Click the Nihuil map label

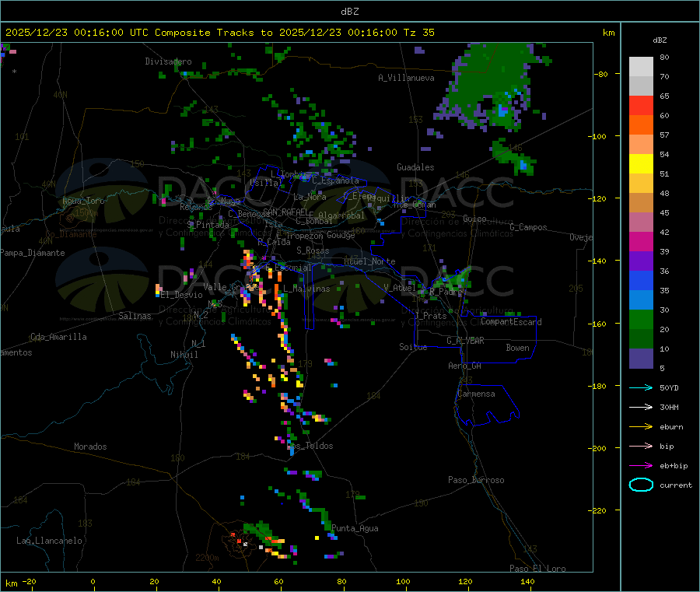(184, 355)
